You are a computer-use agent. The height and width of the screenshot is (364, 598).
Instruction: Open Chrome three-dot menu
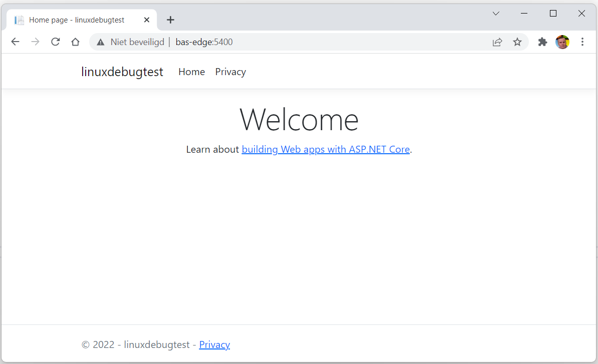tap(582, 42)
